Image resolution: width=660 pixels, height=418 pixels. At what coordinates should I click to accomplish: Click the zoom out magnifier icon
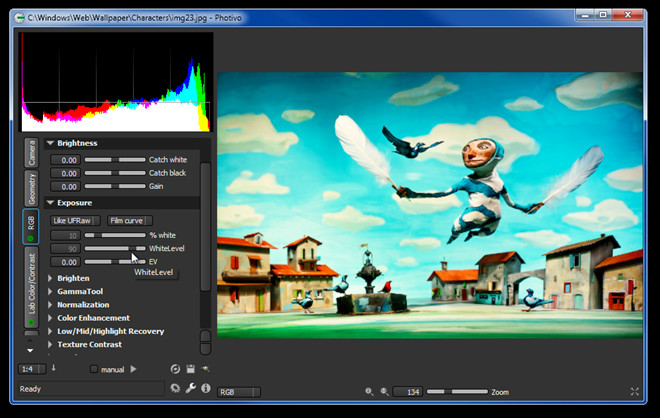coord(369,392)
